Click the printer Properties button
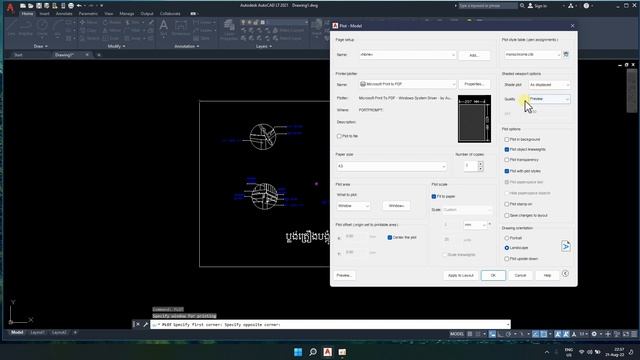 pyautogui.click(x=474, y=84)
